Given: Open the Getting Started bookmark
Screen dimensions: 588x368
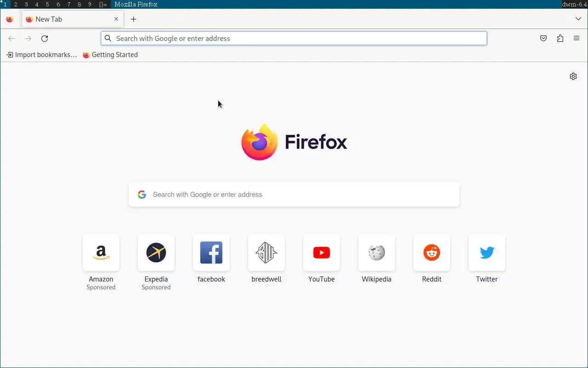Looking at the screenshot, I should tap(110, 55).
